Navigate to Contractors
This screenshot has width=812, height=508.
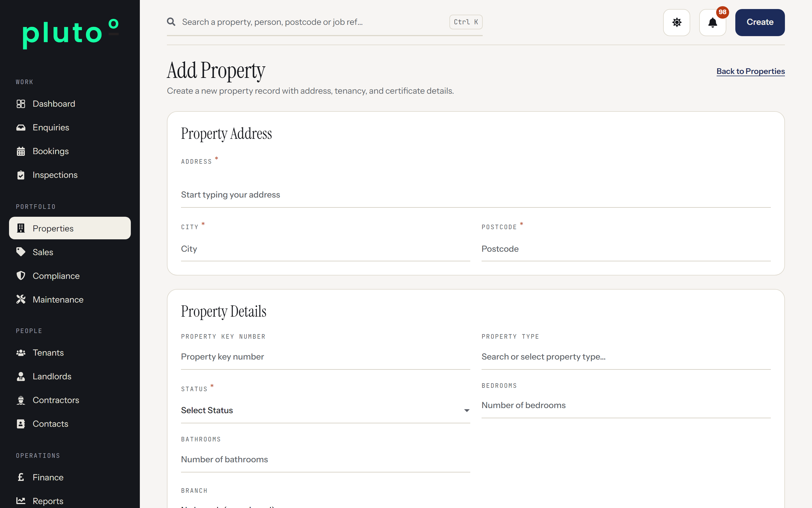point(70,400)
